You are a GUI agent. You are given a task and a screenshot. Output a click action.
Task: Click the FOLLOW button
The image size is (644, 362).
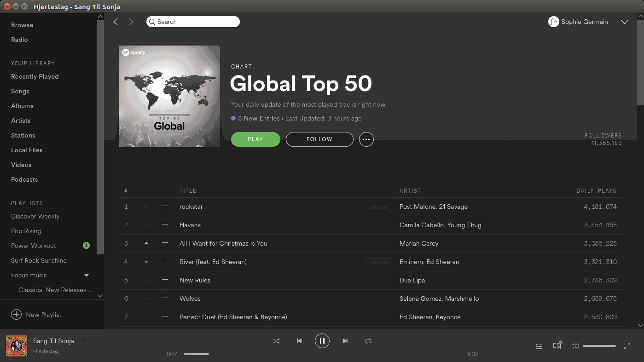319,139
